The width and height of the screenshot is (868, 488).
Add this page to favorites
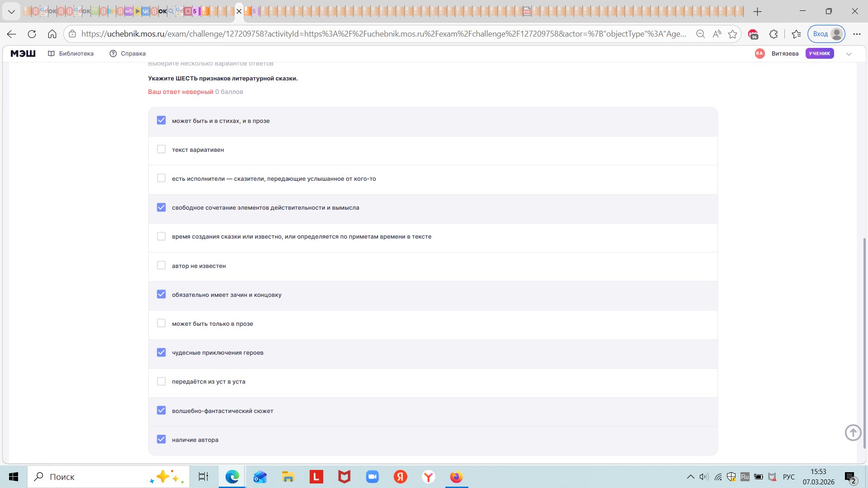(x=733, y=34)
